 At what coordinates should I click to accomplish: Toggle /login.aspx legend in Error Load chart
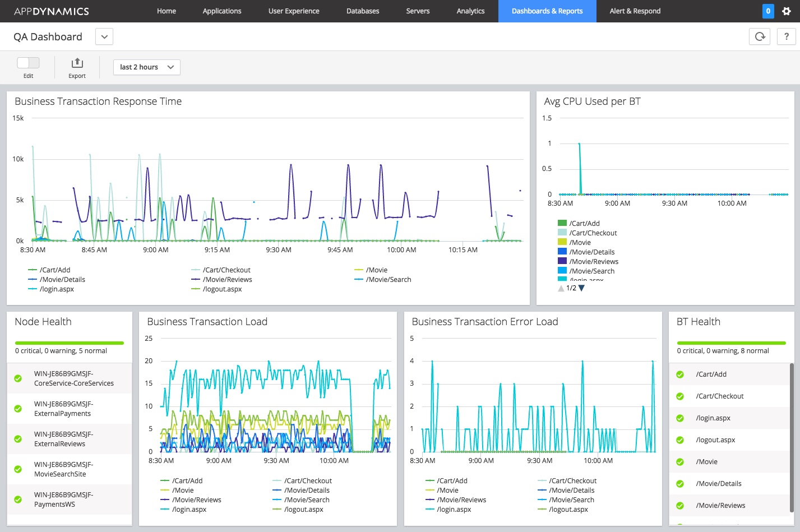click(x=448, y=510)
